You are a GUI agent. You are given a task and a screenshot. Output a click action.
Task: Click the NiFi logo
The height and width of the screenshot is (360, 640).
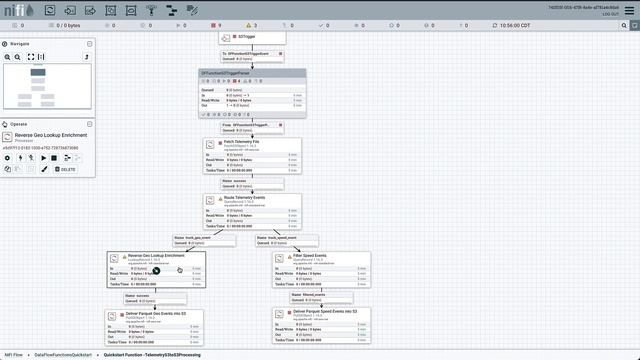(x=19, y=10)
